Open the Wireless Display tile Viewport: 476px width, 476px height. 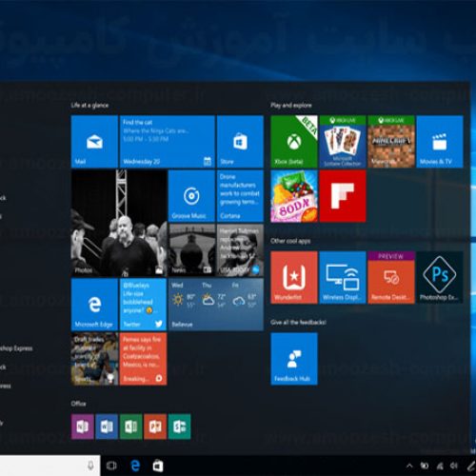pyautogui.click(x=343, y=277)
